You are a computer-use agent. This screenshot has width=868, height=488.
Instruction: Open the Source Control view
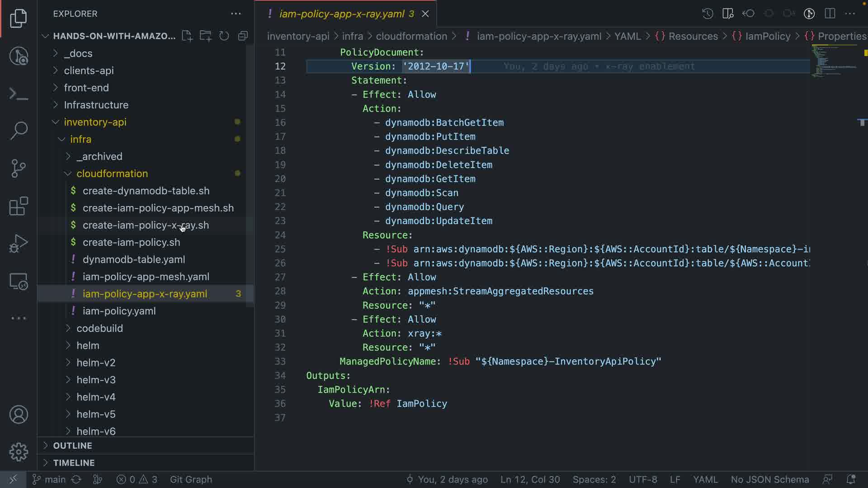coord(19,168)
